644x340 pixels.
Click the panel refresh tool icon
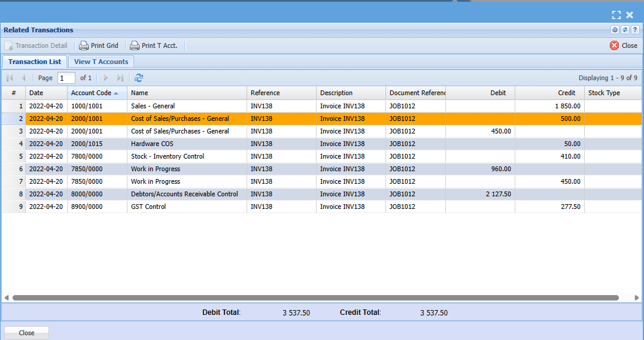[x=625, y=30]
